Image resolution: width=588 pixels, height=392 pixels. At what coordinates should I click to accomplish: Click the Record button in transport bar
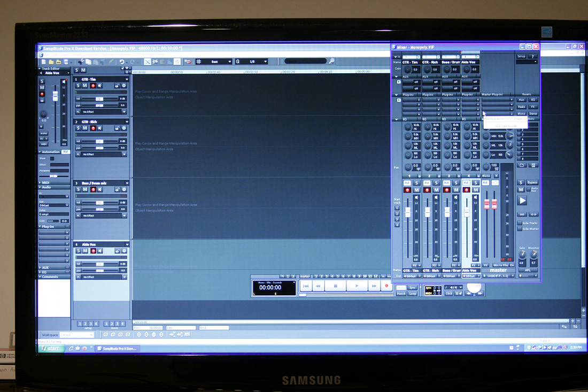[x=386, y=286]
